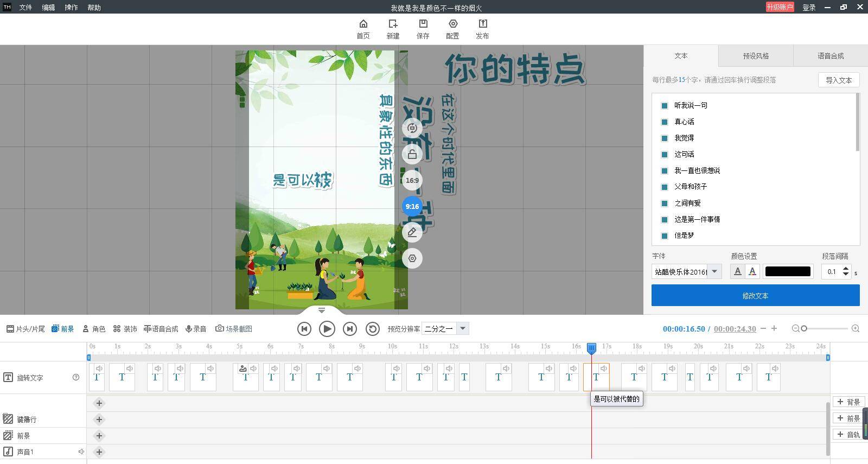Click the 首页 home icon

pos(363,24)
